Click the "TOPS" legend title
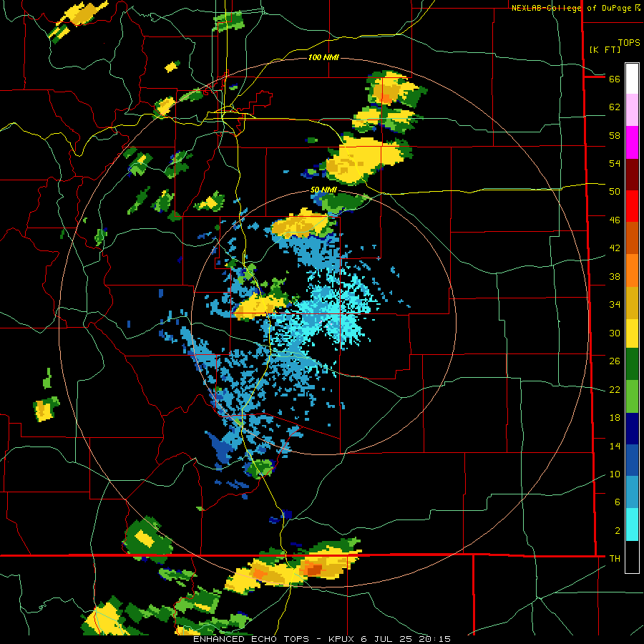 click(x=629, y=43)
